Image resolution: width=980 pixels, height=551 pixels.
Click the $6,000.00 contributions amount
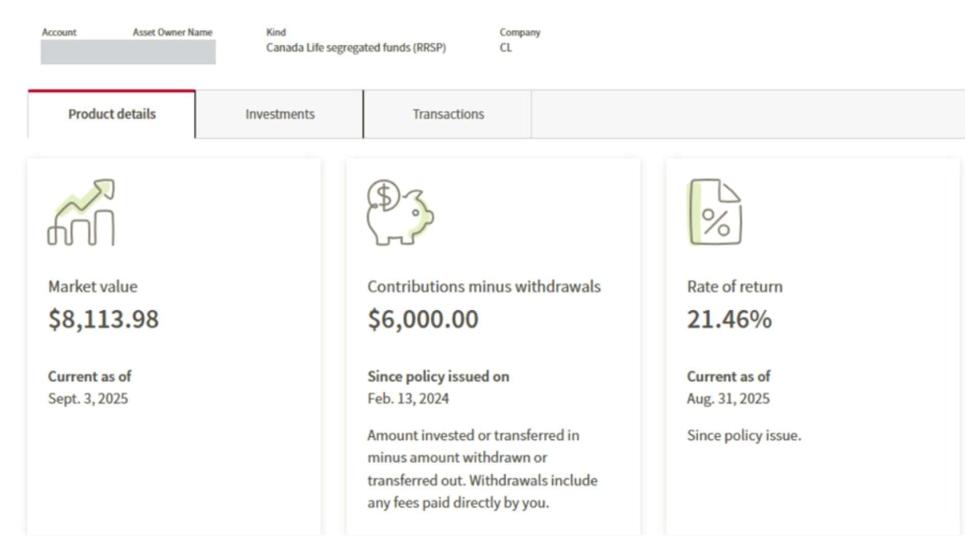tap(423, 319)
